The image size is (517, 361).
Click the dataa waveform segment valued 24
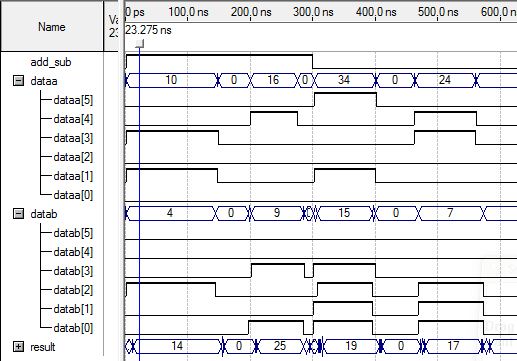[x=445, y=80]
